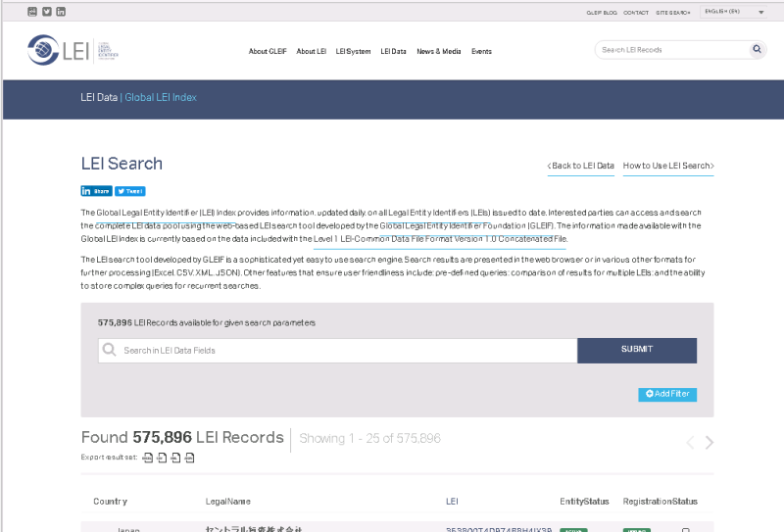
Task: Open the Events menu
Action: (481, 51)
